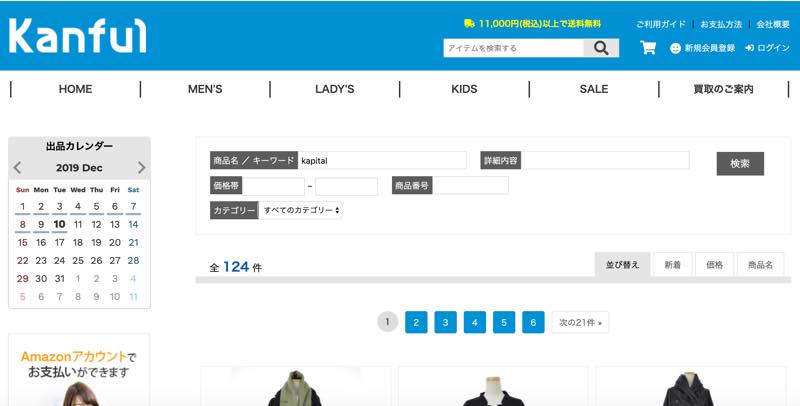800x406 pixels.
Task: Click the Kanful logo
Action: [78, 36]
